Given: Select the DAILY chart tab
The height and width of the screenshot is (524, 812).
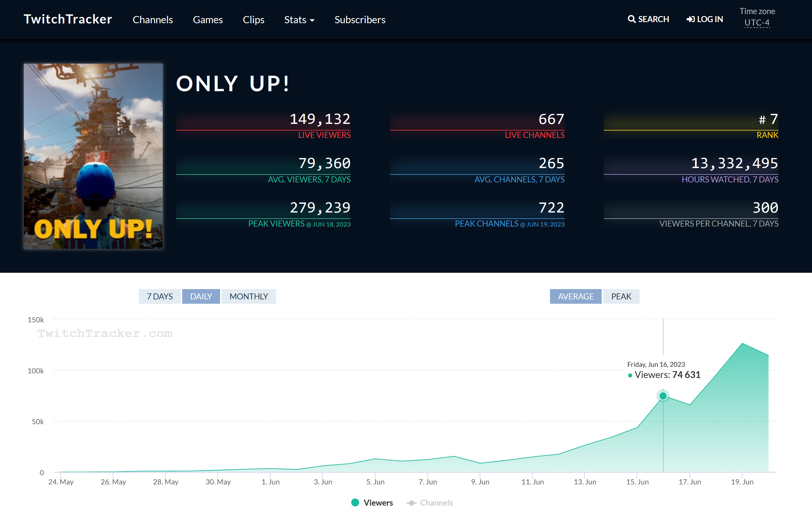Looking at the screenshot, I should (x=201, y=296).
